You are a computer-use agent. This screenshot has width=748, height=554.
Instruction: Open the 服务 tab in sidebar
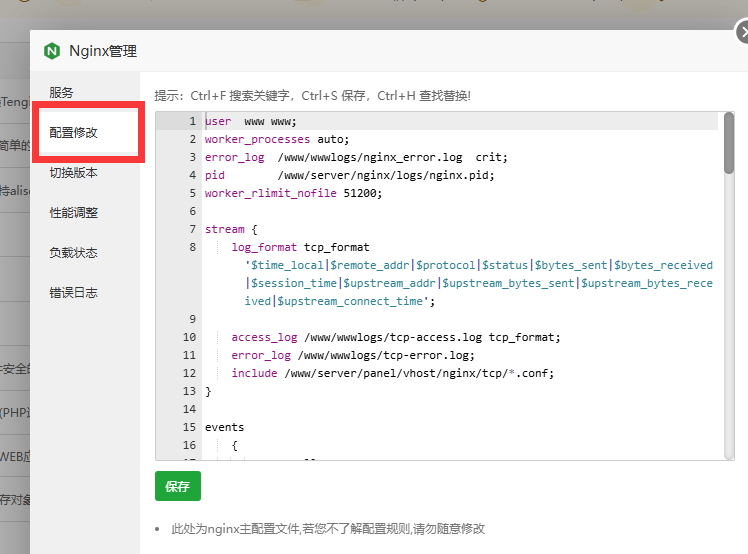pos(62,93)
